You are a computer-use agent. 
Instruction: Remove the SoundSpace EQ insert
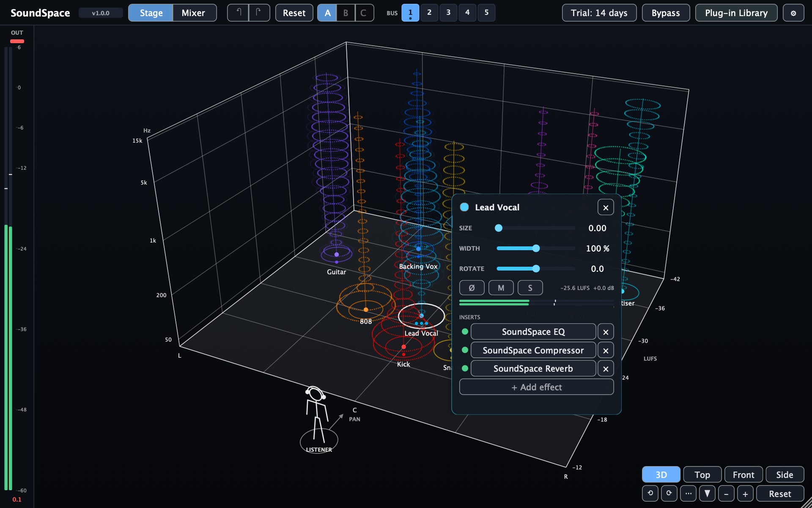[x=606, y=332]
